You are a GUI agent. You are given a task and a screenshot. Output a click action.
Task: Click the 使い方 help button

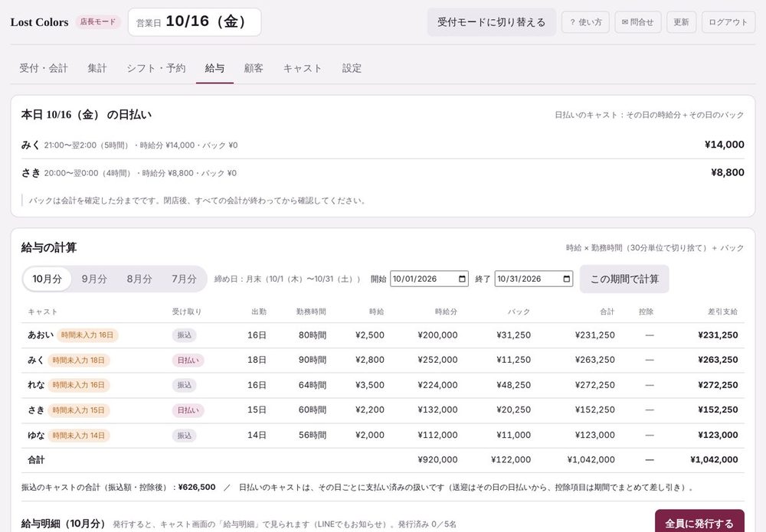pos(585,22)
